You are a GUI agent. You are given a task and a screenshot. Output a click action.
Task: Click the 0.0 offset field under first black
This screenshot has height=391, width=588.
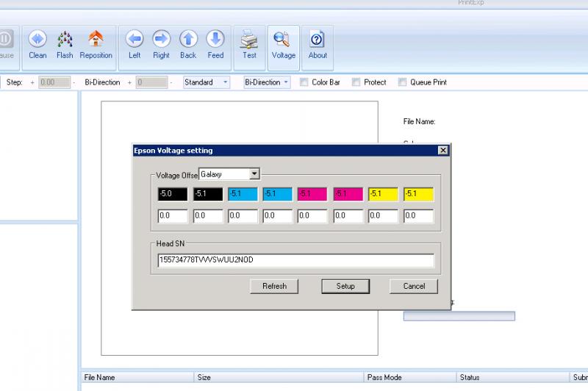tap(173, 216)
